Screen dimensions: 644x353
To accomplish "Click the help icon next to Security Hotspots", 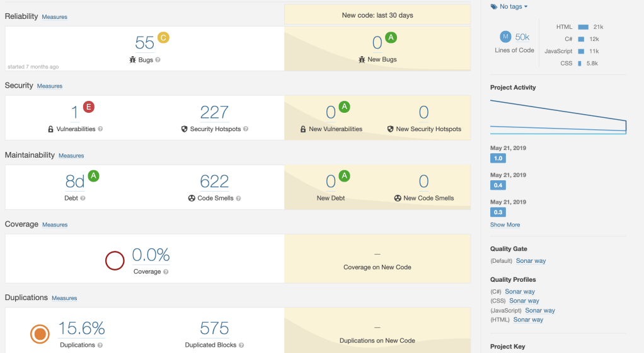I will [246, 129].
